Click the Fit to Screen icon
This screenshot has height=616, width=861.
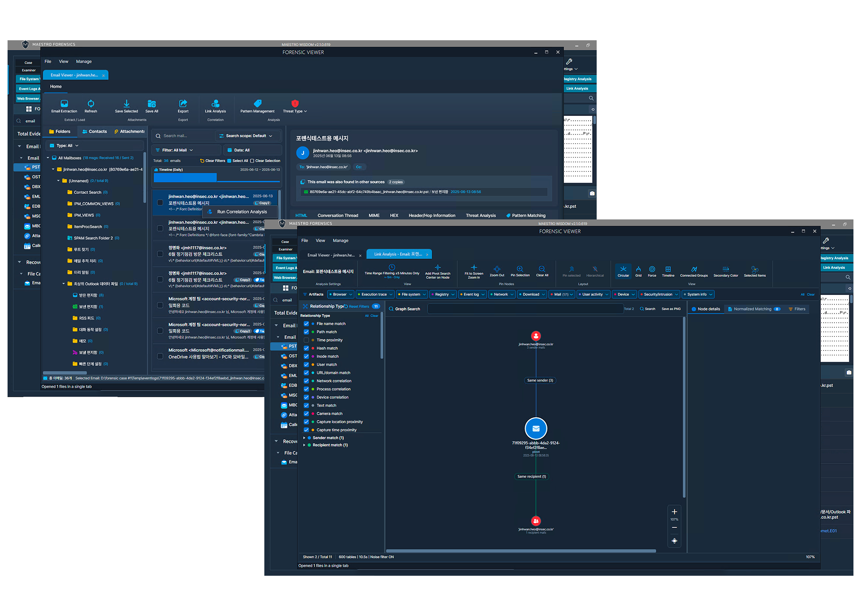474,268
